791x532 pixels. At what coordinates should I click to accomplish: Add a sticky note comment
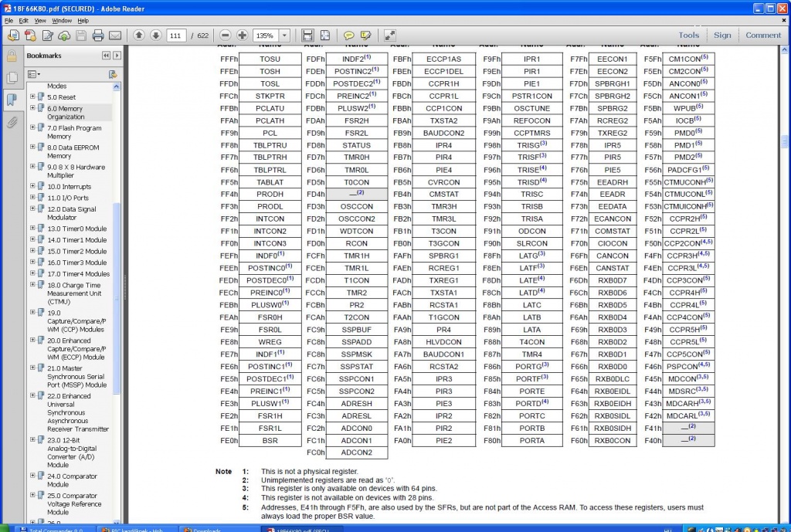348,36
